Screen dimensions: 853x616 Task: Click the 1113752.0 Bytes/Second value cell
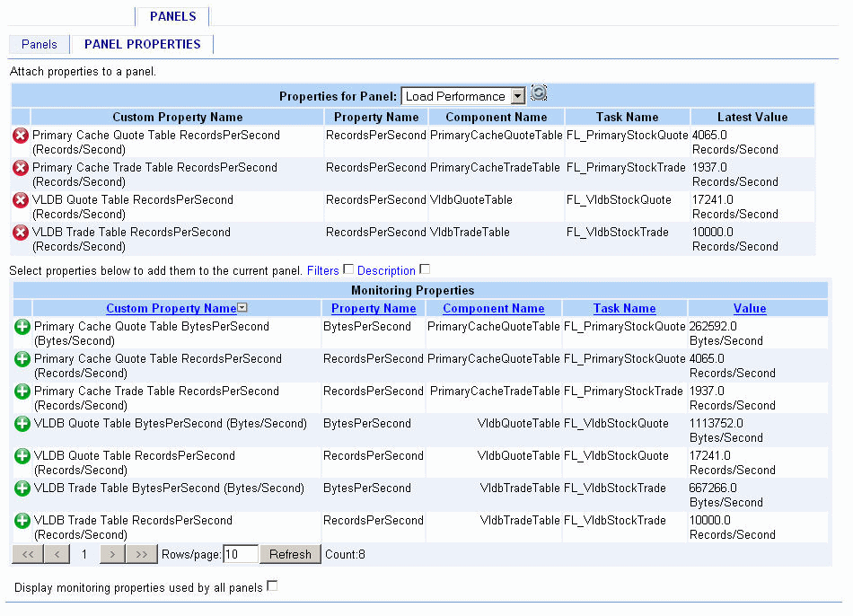coord(758,430)
